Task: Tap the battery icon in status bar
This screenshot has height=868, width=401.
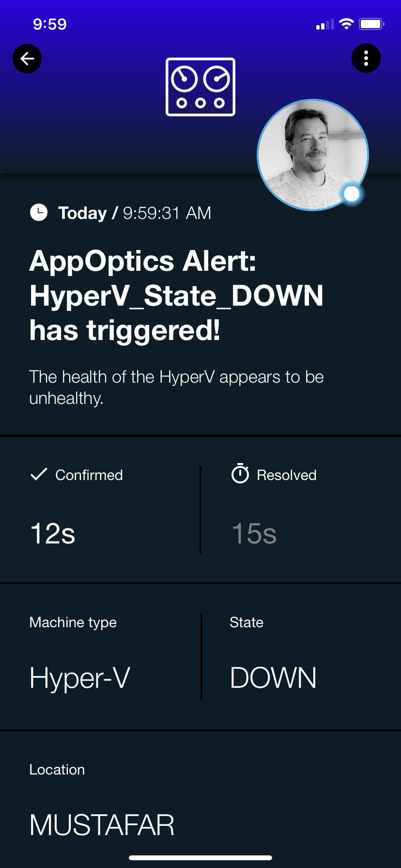Action: click(x=371, y=24)
